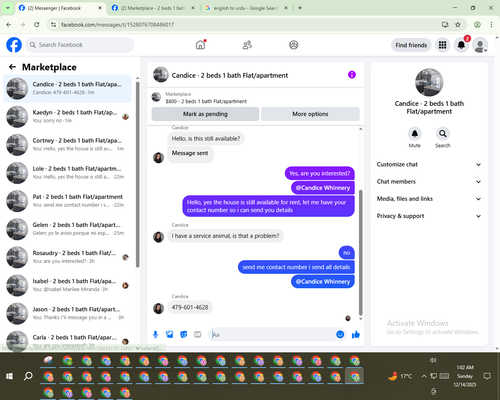
Task: Attach a file with the photo icon
Action: tap(170, 334)
